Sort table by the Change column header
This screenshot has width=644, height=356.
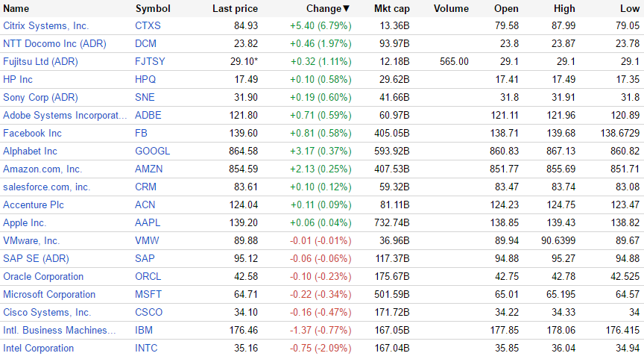(326, 9)
